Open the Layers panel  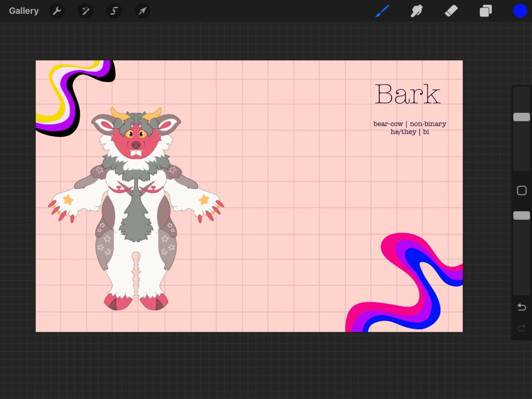(x=486, y=11)
